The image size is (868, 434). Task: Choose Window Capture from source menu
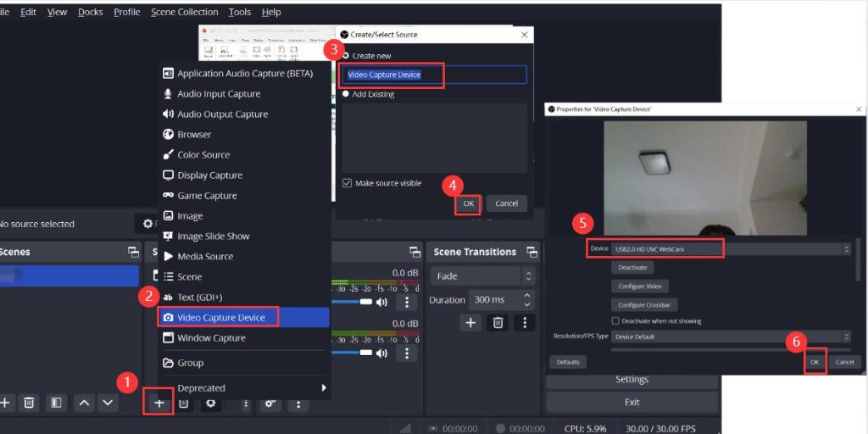coord(243,338)
